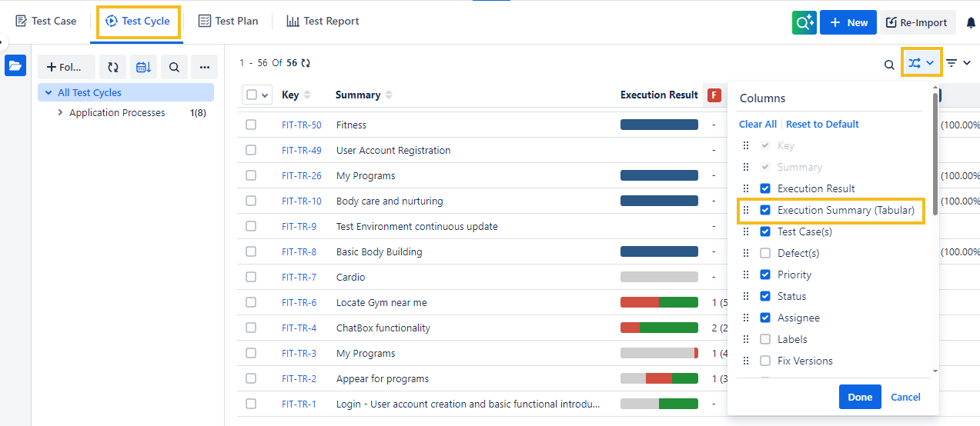The height and width of the screenshot is (426, 980).
Task: Enable Defect(s) column checkbox
Action: (x=765, y=253)
